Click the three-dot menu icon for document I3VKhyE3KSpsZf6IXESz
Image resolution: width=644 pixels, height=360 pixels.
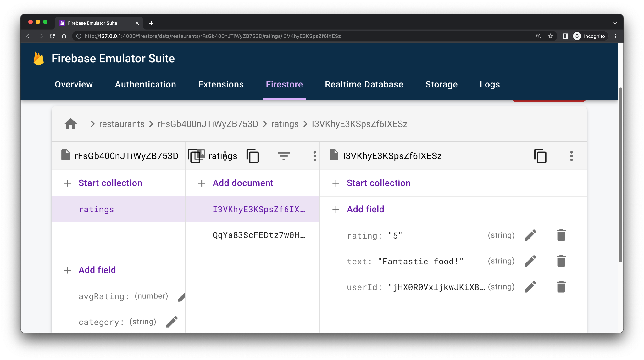[571, 156]
